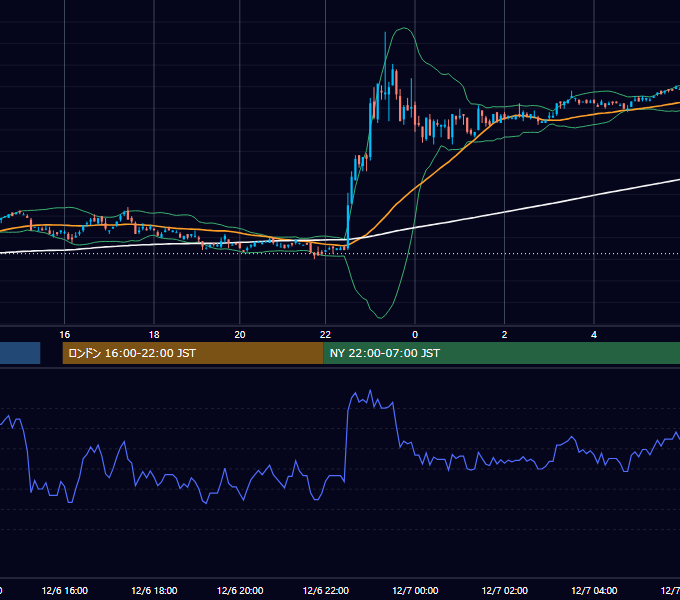This screenshot has height=600, width=680.
Task: Click the oscillator peak after 22:00
Action: click(x=370, y=391)
